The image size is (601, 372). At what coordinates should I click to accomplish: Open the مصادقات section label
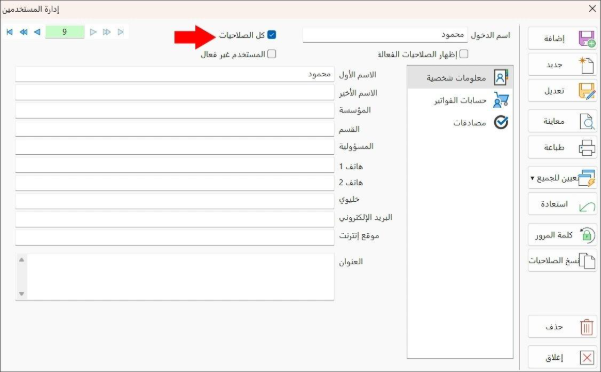470,123
